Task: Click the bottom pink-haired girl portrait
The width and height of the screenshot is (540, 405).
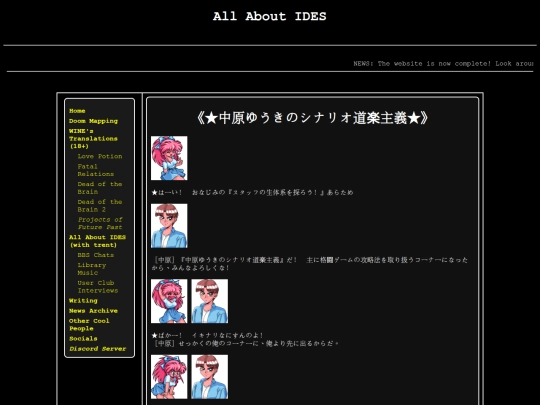Action: pos(169,377)
